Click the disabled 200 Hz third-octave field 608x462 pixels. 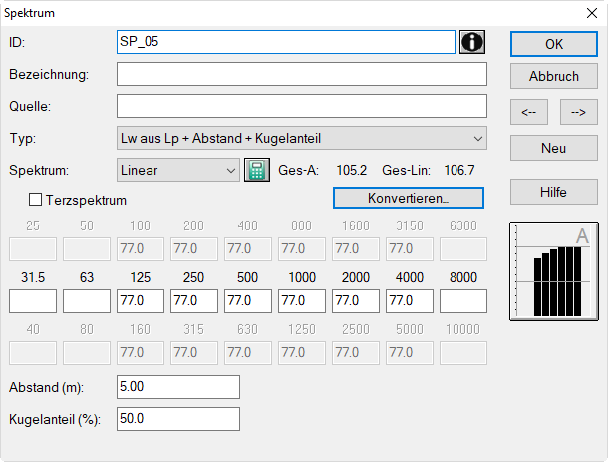click(194, 249)
